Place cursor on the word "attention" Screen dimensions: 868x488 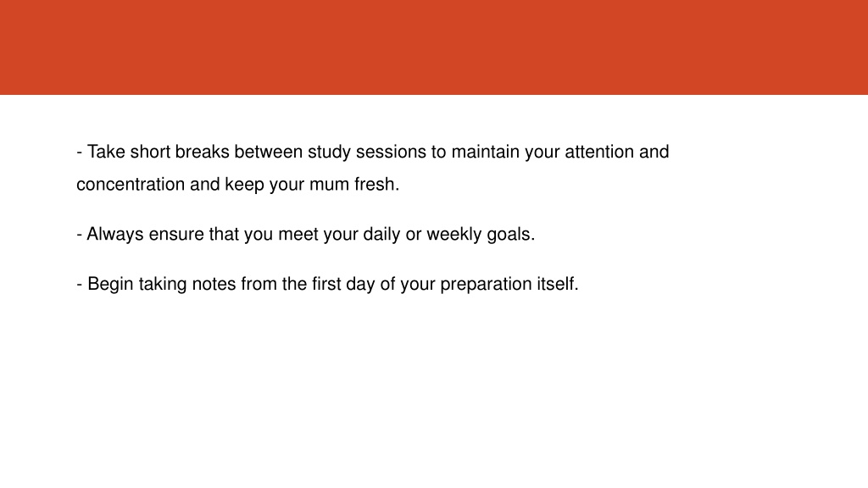[599, 152]
